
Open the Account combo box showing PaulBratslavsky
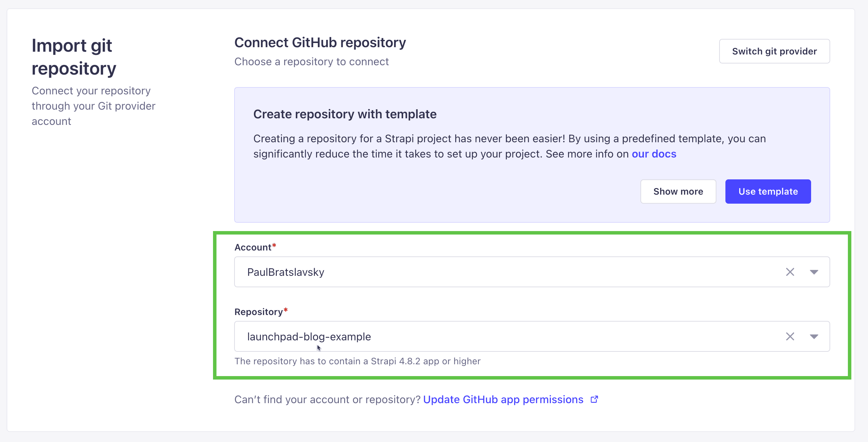click(532, 272)
